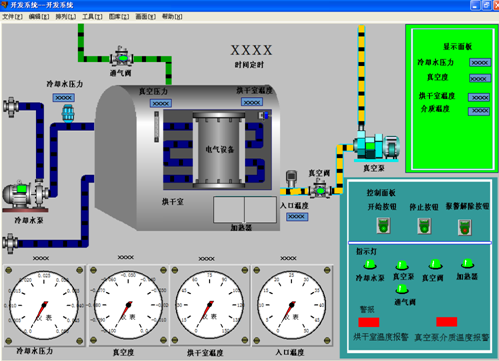Select the inlet temperature sensor above 入口温度

[x=291, y=179]
